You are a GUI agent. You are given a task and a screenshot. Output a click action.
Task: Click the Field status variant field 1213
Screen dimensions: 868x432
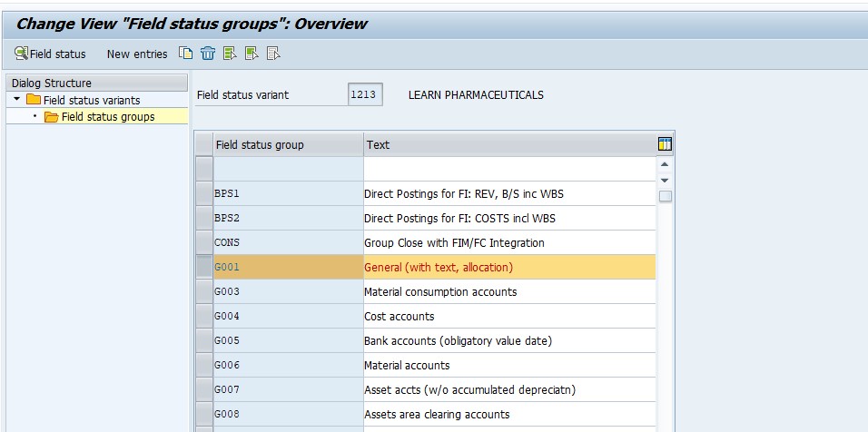coord(365,94)
